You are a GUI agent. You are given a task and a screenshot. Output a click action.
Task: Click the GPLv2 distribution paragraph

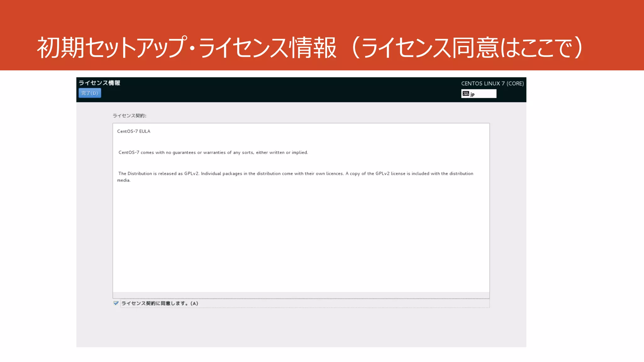pos(296,173)
